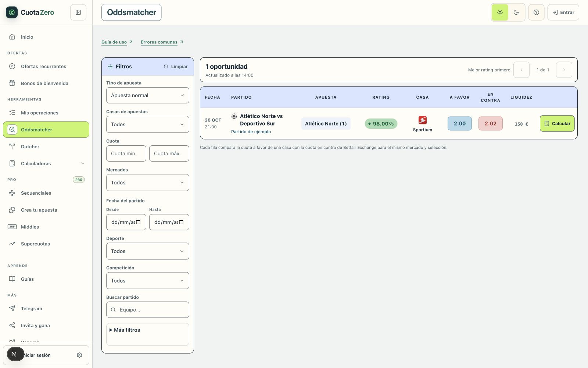Go to Inicio in the sidebar
This screenshot has height=368, width=588.
click(x=46, y=37)
